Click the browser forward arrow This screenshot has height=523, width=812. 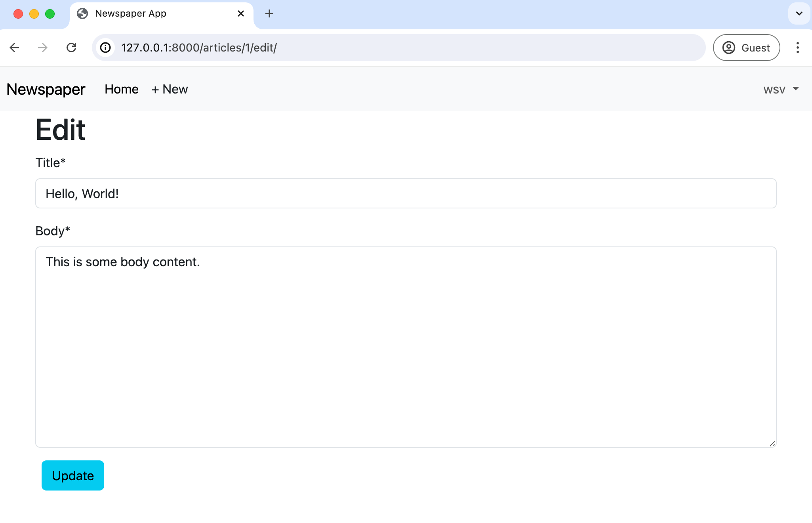tap(42, 48)
